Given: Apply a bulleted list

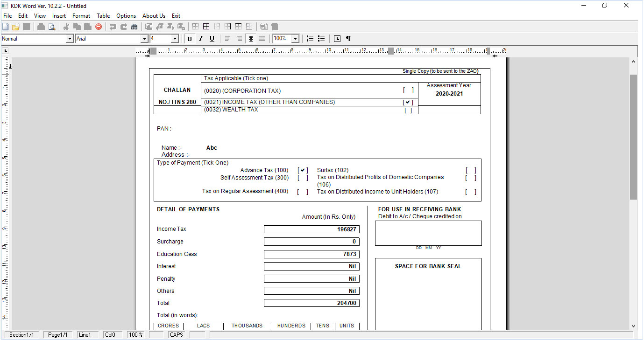Looking at the screenshot, I should coord(321,39).
